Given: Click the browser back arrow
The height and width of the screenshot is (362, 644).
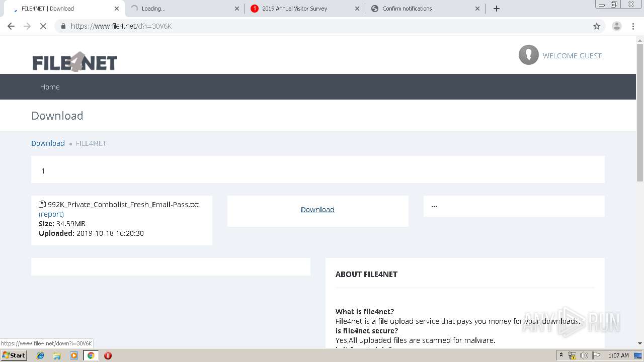Looking at the screenshot, I should [11, 26].
